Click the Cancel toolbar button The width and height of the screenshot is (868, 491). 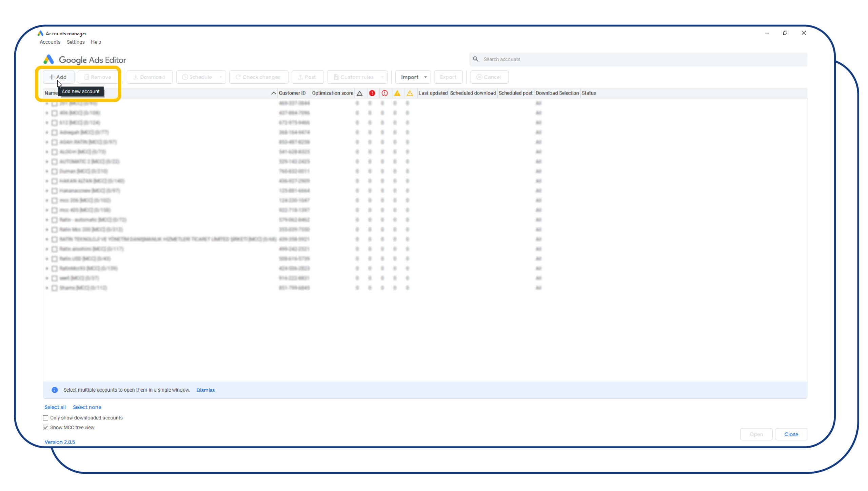click(489, 77)
